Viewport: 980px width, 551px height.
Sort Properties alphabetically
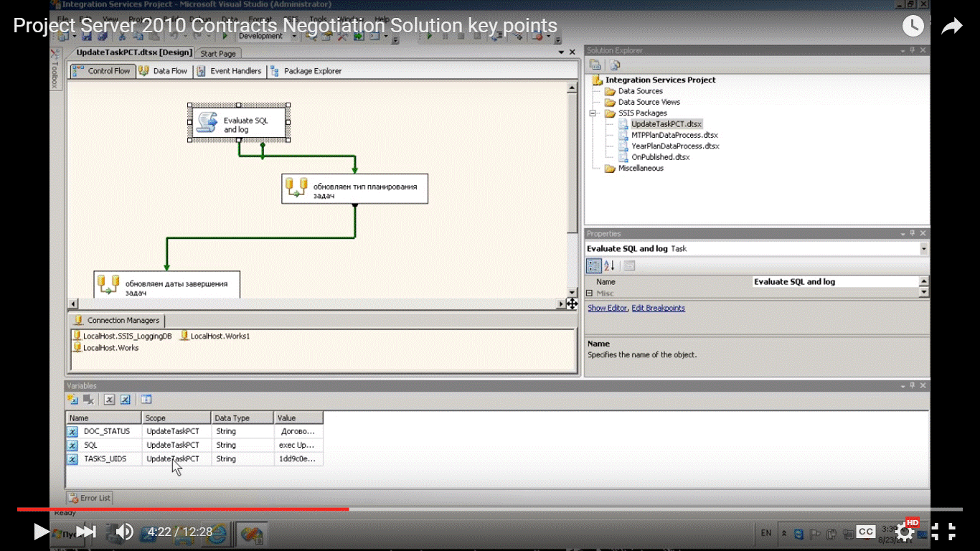click(x=610, y=266)
